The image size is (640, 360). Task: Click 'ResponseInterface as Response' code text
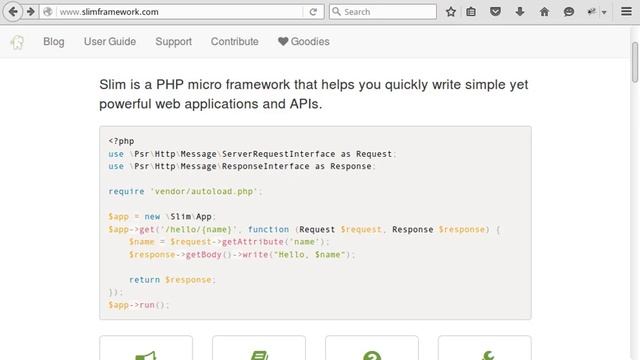coord(297,166)
